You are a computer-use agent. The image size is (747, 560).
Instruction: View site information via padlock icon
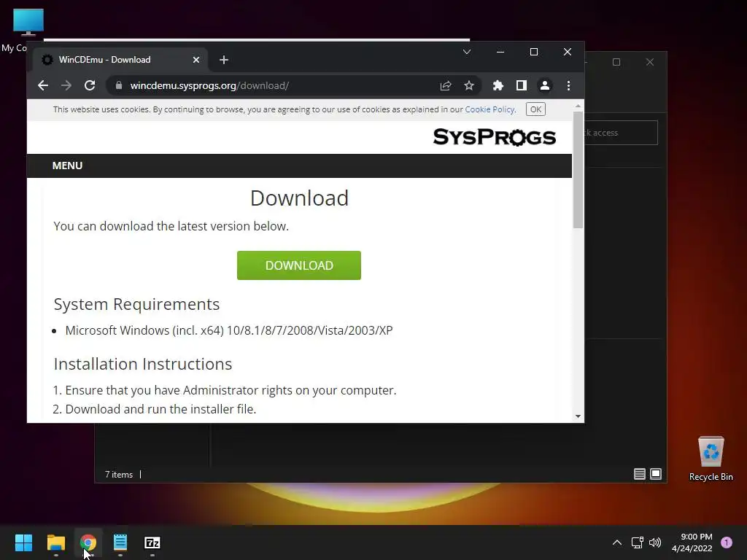(119, 86)
